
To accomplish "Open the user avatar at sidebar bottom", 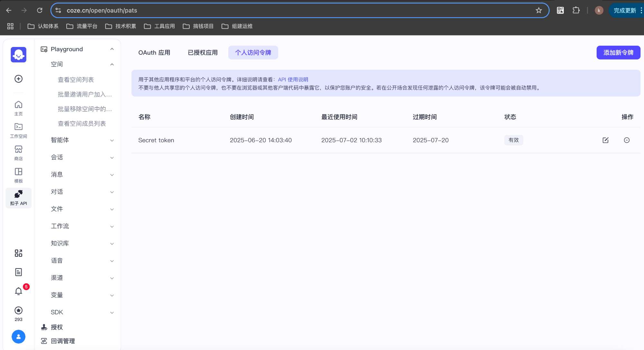I will point(19,336).
